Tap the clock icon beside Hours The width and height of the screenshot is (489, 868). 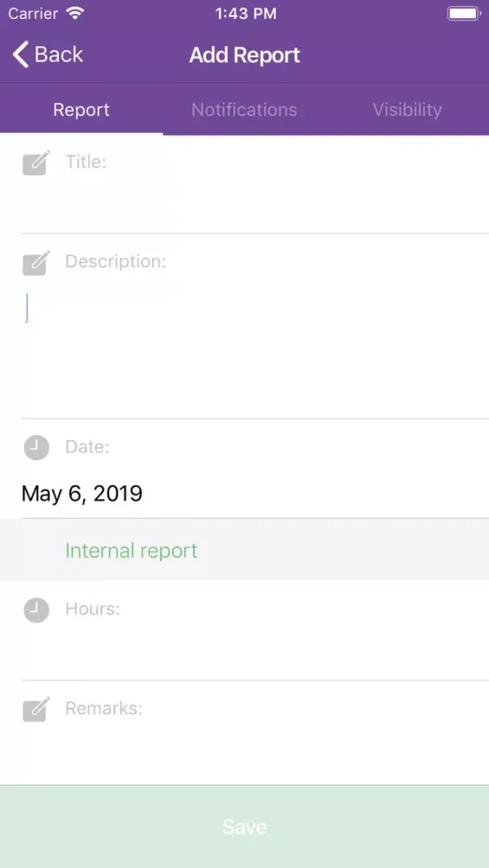(x=36, y=610)
